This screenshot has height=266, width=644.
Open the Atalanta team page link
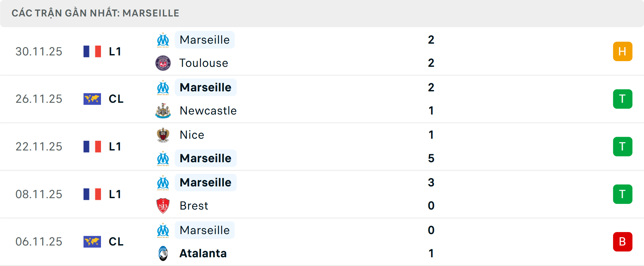pos(202,254)
